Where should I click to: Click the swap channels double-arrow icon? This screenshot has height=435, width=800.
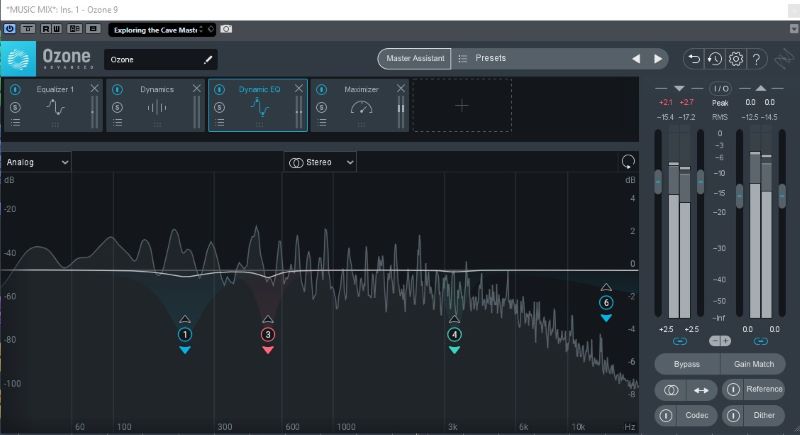click(x=702, y=390)
